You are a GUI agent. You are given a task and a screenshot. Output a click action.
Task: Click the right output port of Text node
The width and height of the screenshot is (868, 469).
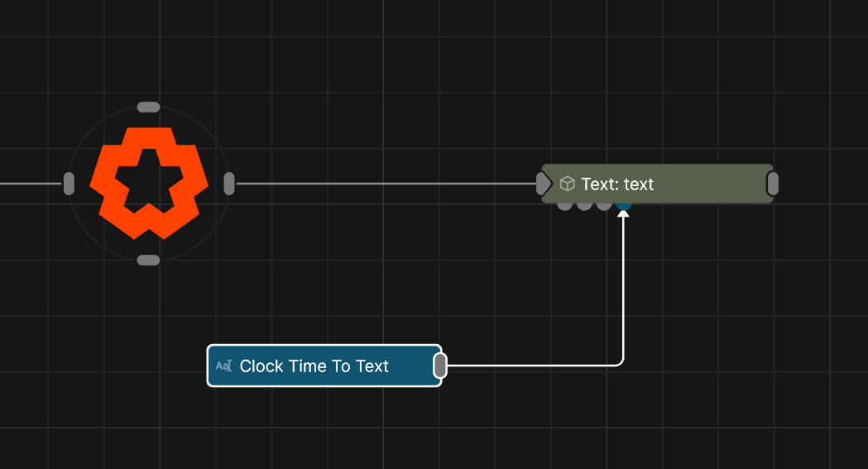point(772,184)
